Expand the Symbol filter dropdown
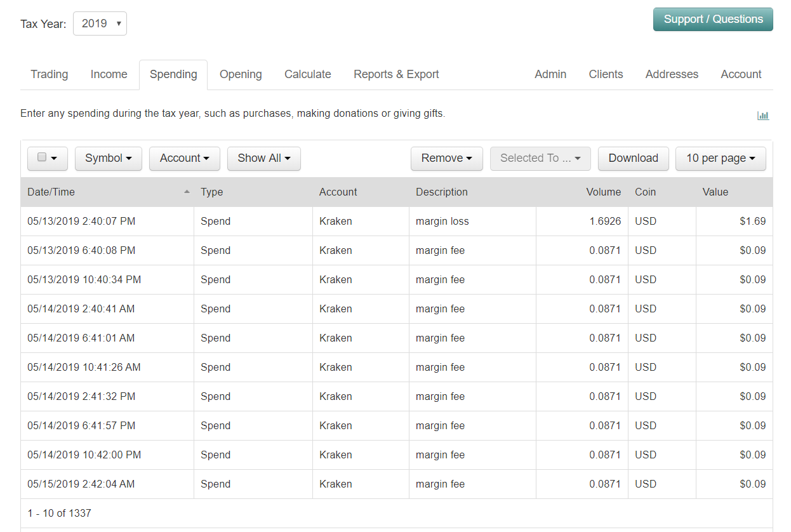 pyautogui.click(x=109, y=158)
